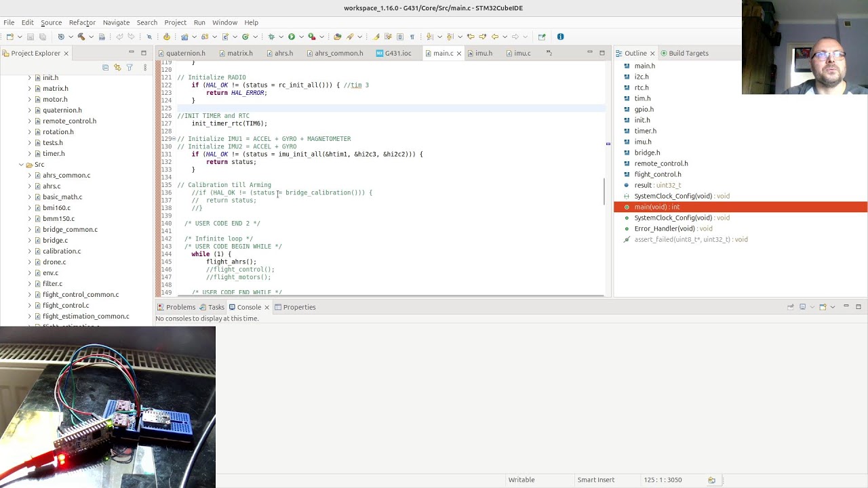Expand bridge.c in Project Explorer
The height and width of the screenshot is (488, 868).
[29, 241]
